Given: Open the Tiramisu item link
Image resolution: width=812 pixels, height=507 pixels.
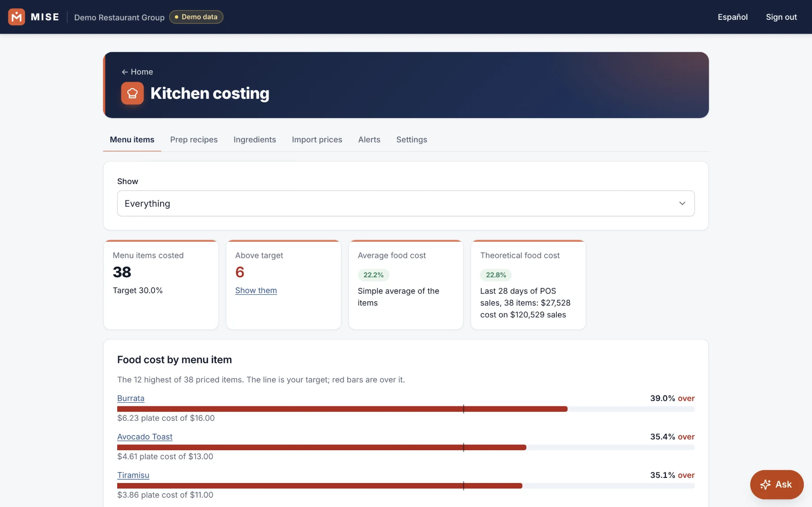Looking at the screenshot, I should [133, 475].
